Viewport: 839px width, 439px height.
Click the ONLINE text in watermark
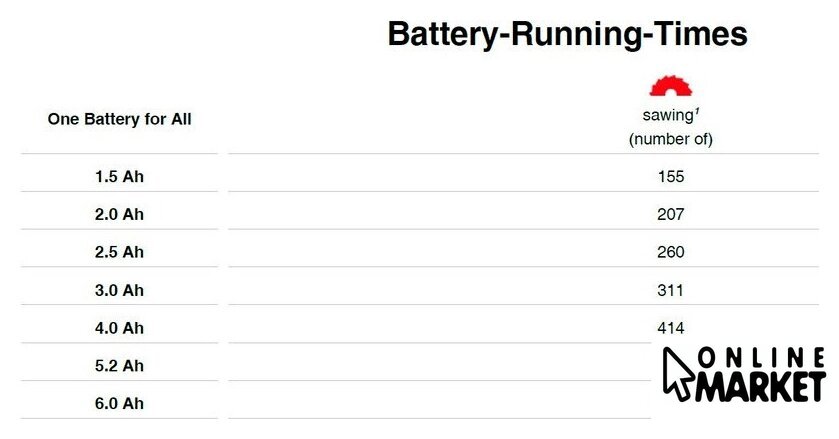point(763,359)
